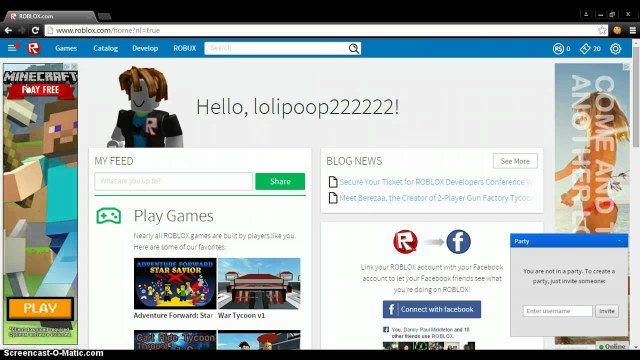Open the War Tycoon v1 game thumbnail
Image resolution: width=640 pixels, height=360 pixels.
click(x=259, y=283)
